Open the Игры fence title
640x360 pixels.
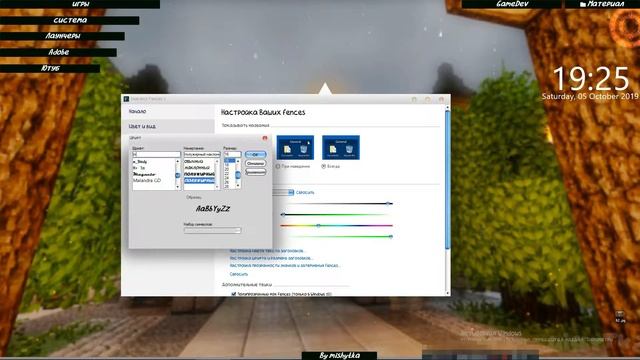(80, 4)
